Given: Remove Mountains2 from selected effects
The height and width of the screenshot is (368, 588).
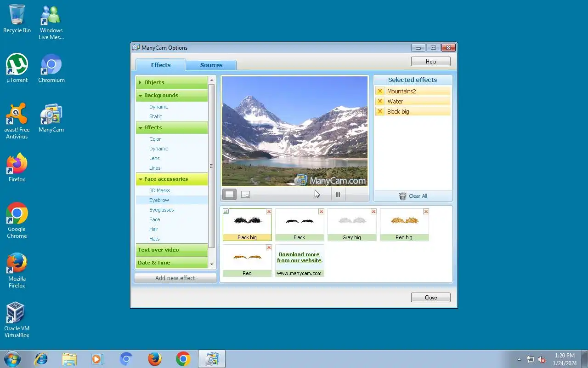Looking at the screenshot, I should point(380,91).
